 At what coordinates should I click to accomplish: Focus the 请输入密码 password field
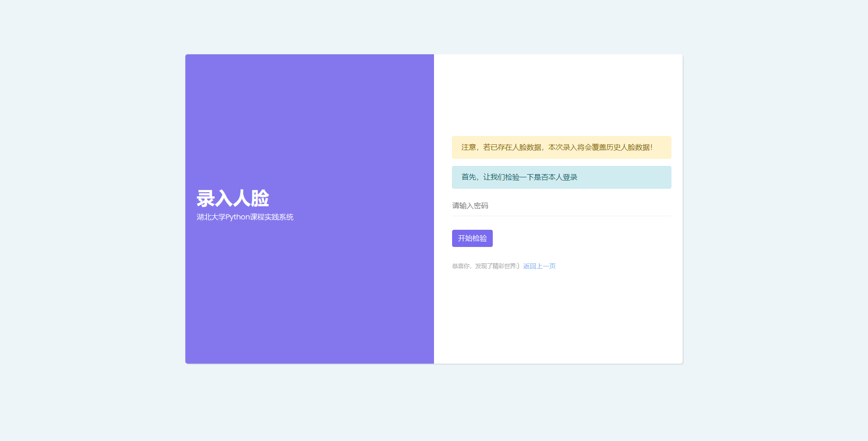[x=561, y=206]
